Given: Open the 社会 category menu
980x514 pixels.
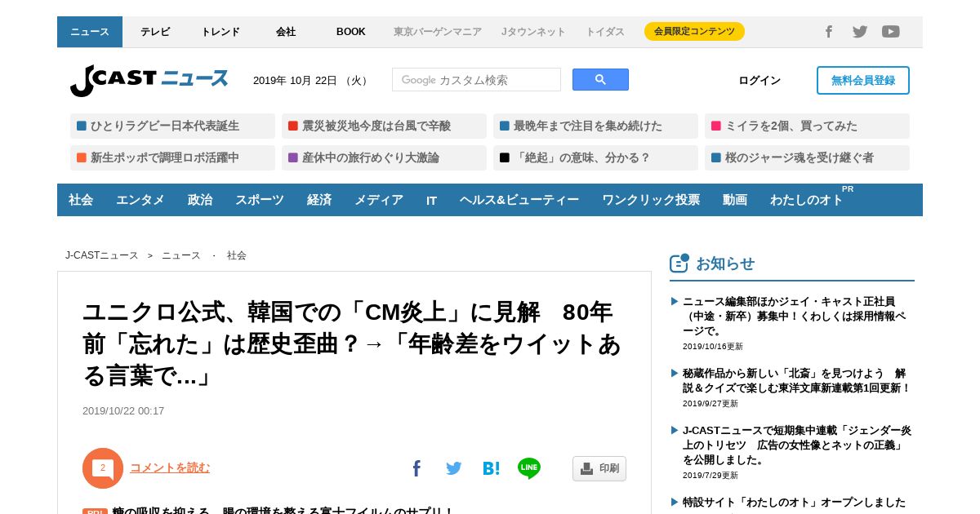Looking at the screenshot, I should 81,200.
